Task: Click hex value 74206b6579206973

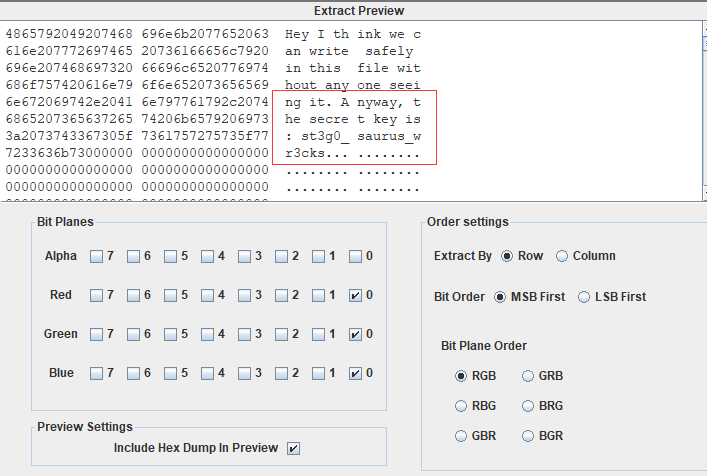Action: (205, 119)
